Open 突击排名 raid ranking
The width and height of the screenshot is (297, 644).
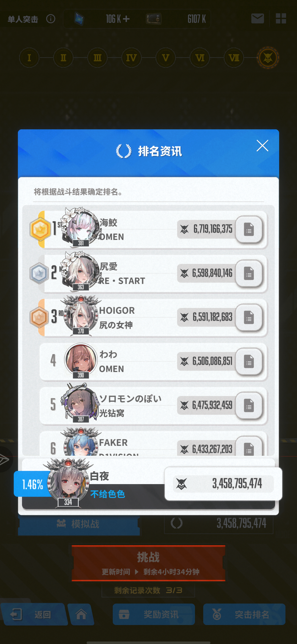tap(244, 614)
